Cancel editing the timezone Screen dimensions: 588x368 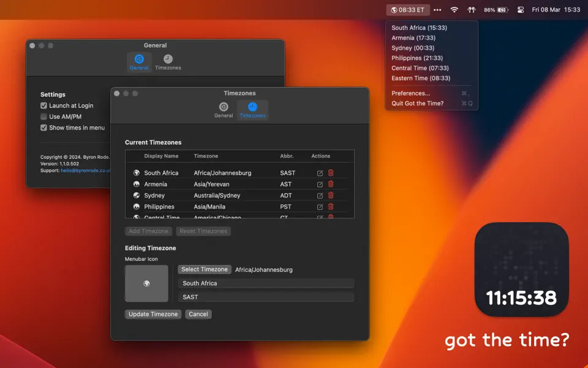198,314
